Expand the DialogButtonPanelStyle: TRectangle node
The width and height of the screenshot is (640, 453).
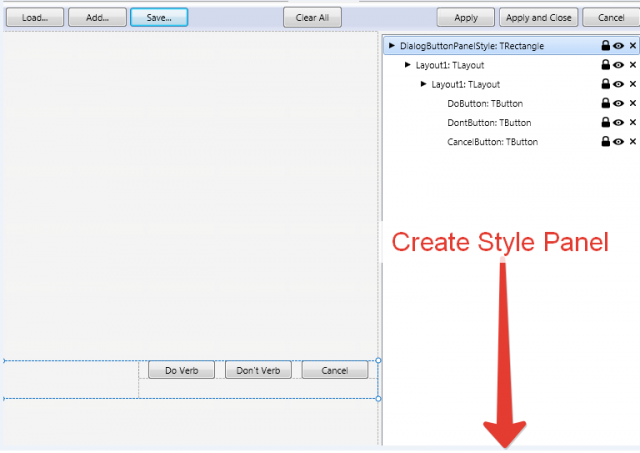[x=392, y=45]
